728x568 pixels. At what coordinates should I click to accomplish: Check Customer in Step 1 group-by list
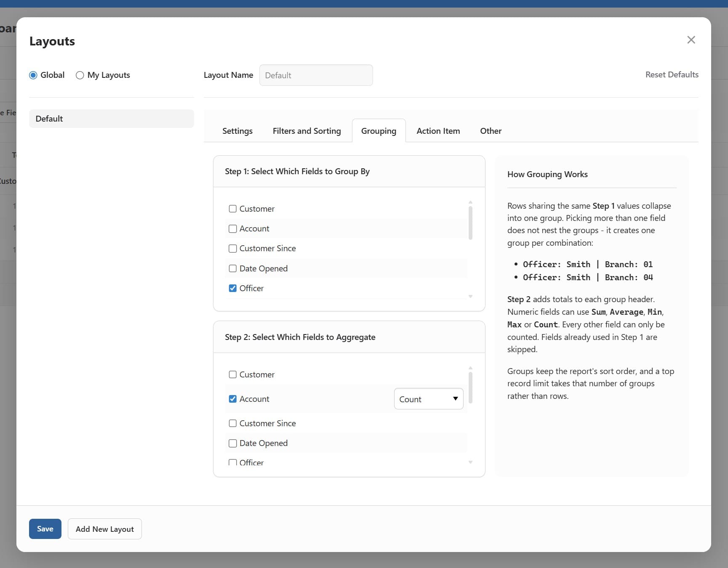(x=232, y=209)
